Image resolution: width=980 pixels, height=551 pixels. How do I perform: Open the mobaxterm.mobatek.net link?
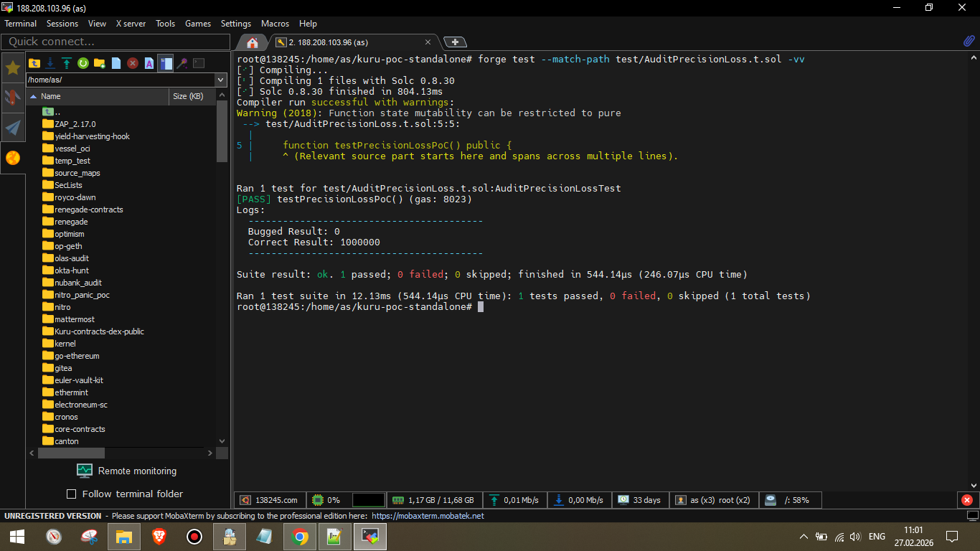(428, 516)
